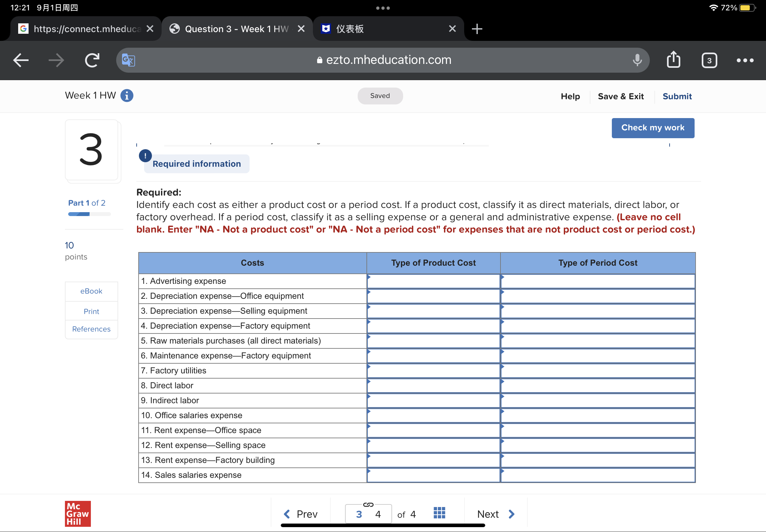The width and height of the screenshot is (766, 532).
Task: Click the Week 1 HW info icon
Action: pyautogui.click(x=127, y=96)
